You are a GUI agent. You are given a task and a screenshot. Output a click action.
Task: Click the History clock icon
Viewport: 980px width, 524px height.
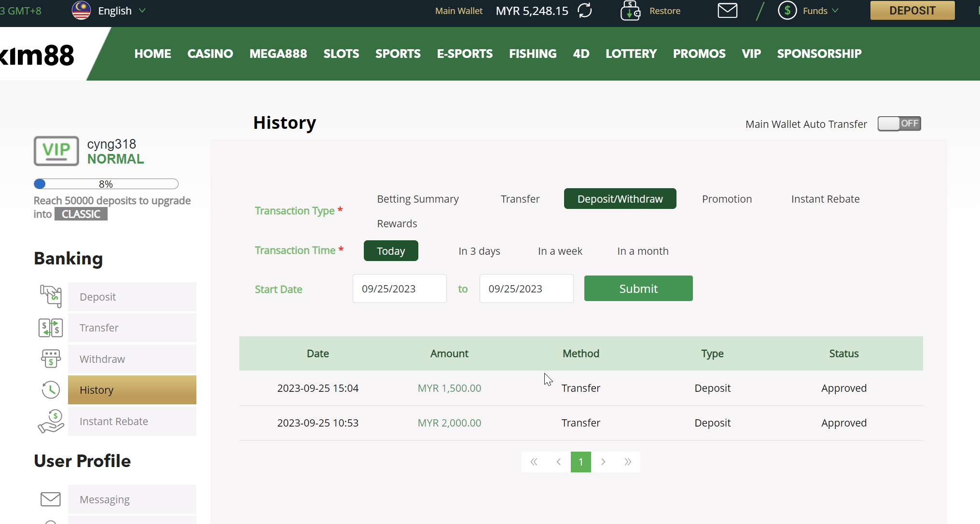pyautogui.click(x=51, y=390)
